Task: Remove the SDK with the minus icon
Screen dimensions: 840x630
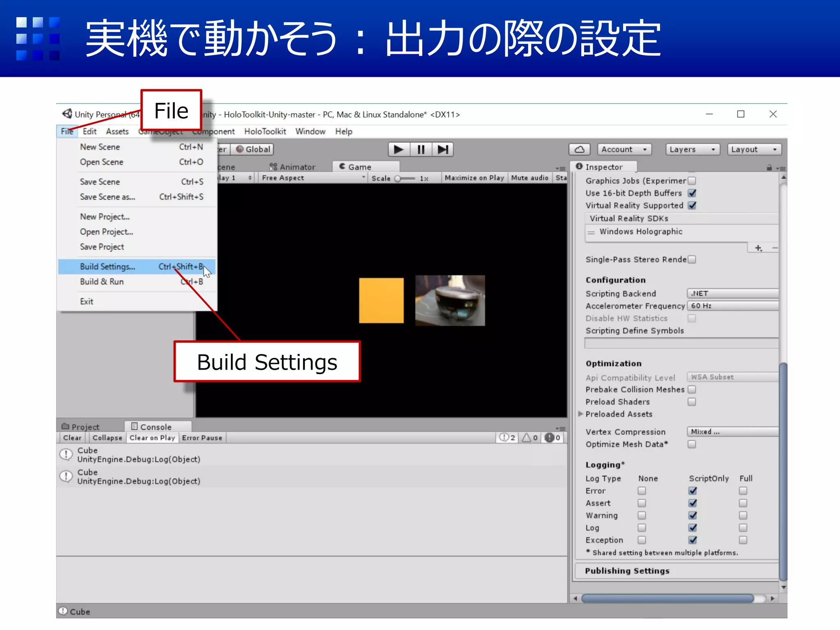Action: [x=774, y=248]
